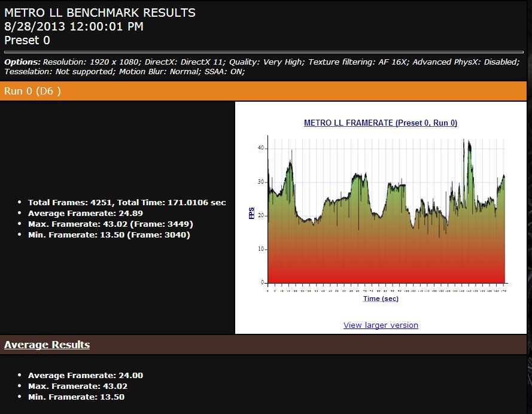
Task: Click 'Min. Framerate: 13.50' under Average Results
Action: (76, 397)
